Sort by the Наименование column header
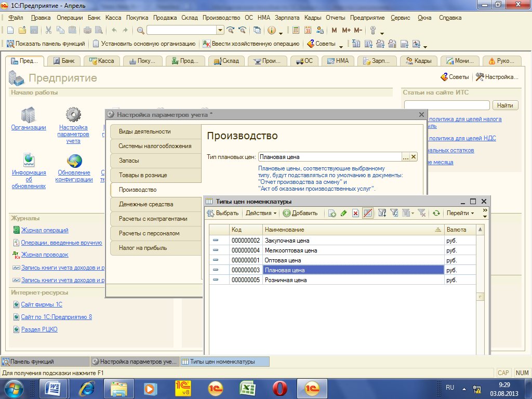The width and height of the screenshot is (532, 399). (x=353, y=230)
